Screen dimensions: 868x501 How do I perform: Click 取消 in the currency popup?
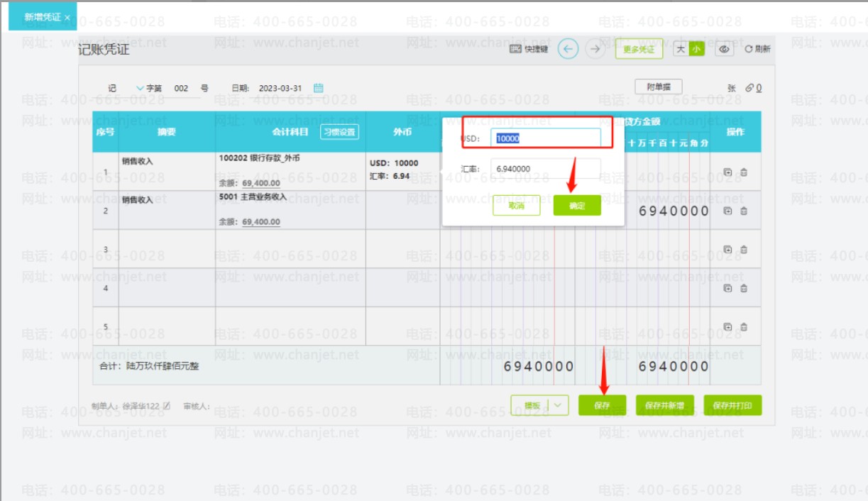pos(516,205)
